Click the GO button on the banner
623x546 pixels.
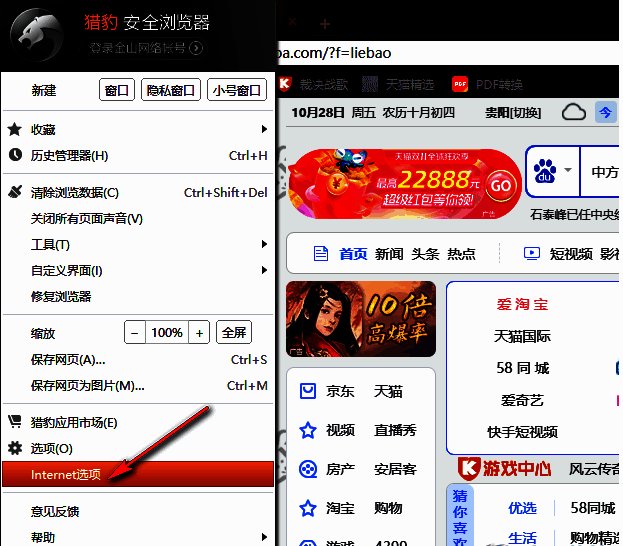point(501,186)
